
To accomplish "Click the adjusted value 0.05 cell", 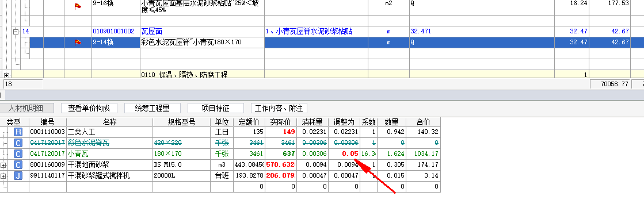I will 344,154.
